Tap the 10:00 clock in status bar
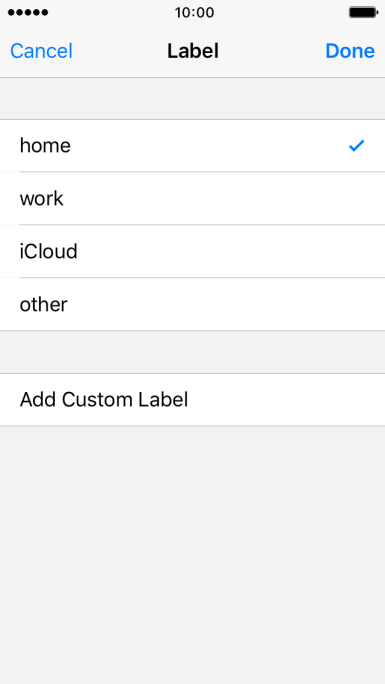Image resolution: width=385 pixels, height=684 pixels. (194, 12)
